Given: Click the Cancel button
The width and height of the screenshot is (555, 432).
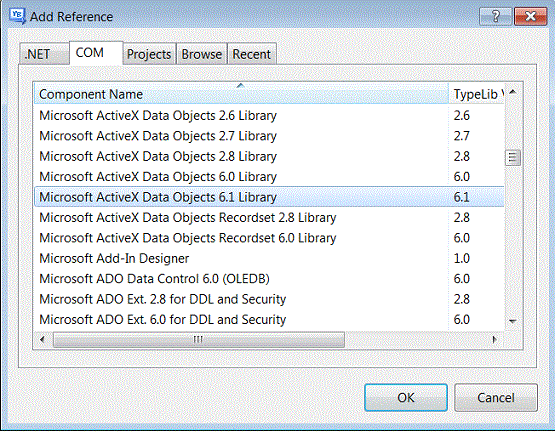Looking at the screenshot, I should (496, 398).
